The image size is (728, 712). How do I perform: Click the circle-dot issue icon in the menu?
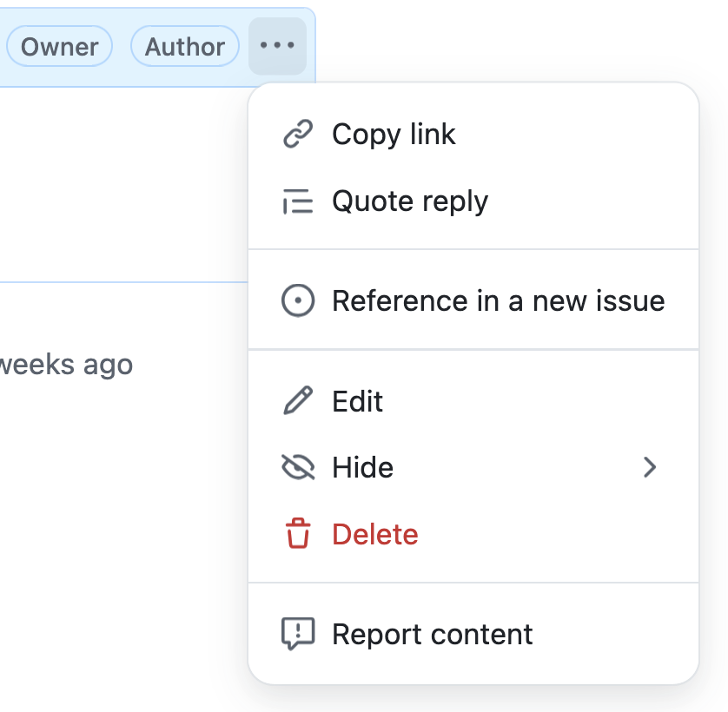coord(298,301)
